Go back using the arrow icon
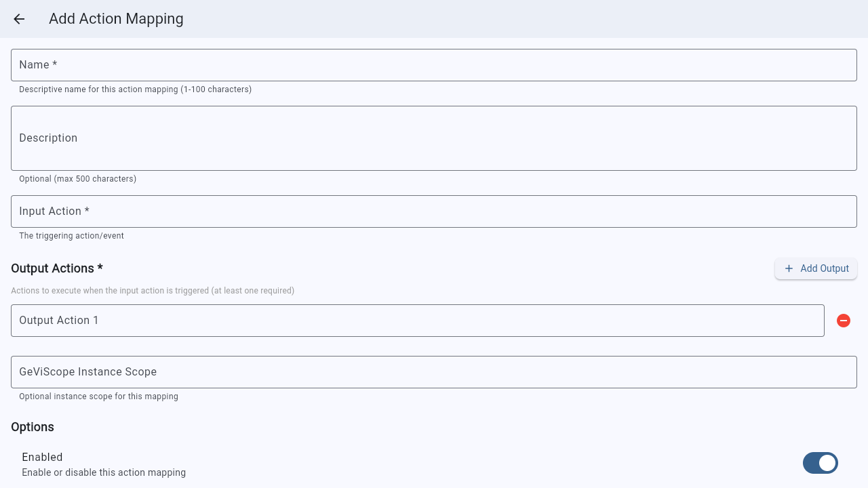 [x=19, y=19]
